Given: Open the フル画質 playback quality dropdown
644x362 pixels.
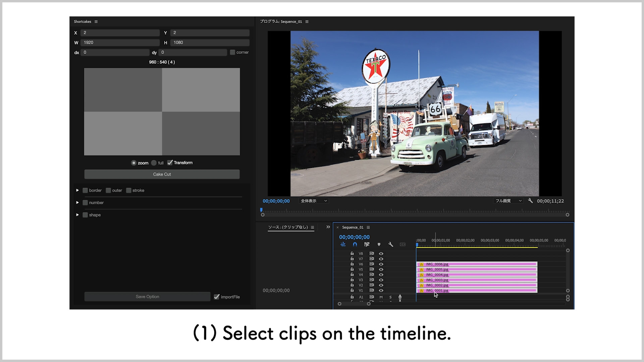Looking at the screenshot, I should coord(507,201).
